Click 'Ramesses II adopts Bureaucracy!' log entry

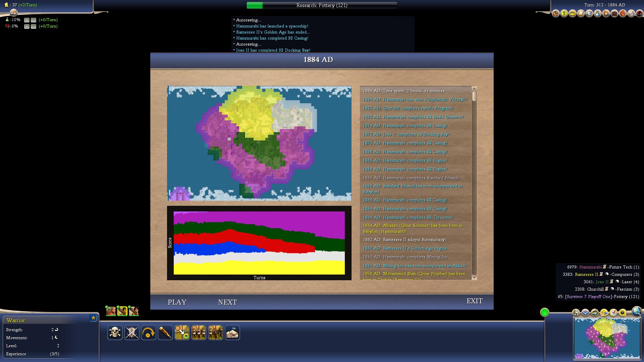pyautogui.click(x=405, y=240)
